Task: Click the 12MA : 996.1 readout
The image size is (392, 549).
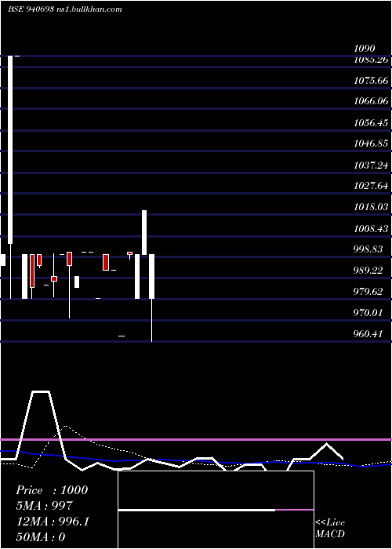Action: pos(53,522)
